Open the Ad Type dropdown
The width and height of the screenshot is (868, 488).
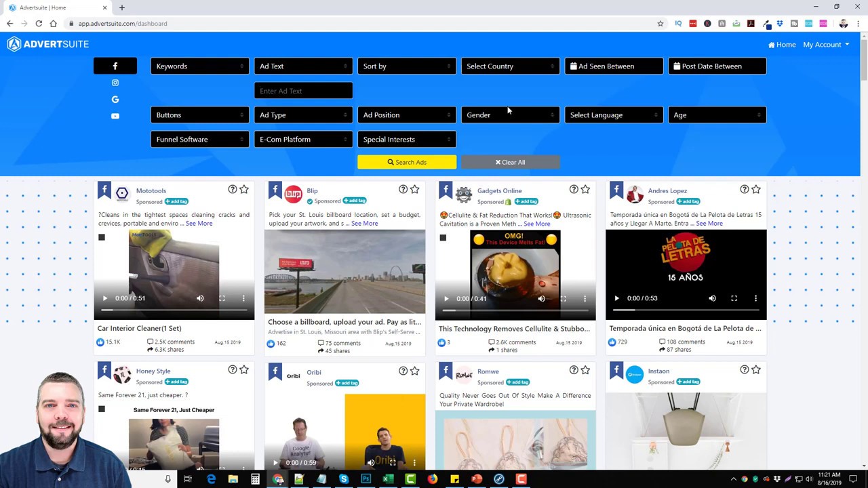coord(303,115)
